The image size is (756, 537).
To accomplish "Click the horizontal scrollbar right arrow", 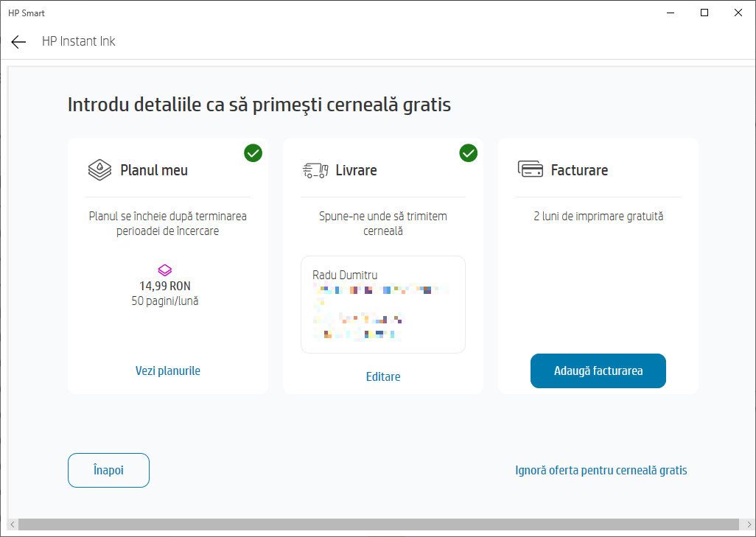I will point(748,524).
